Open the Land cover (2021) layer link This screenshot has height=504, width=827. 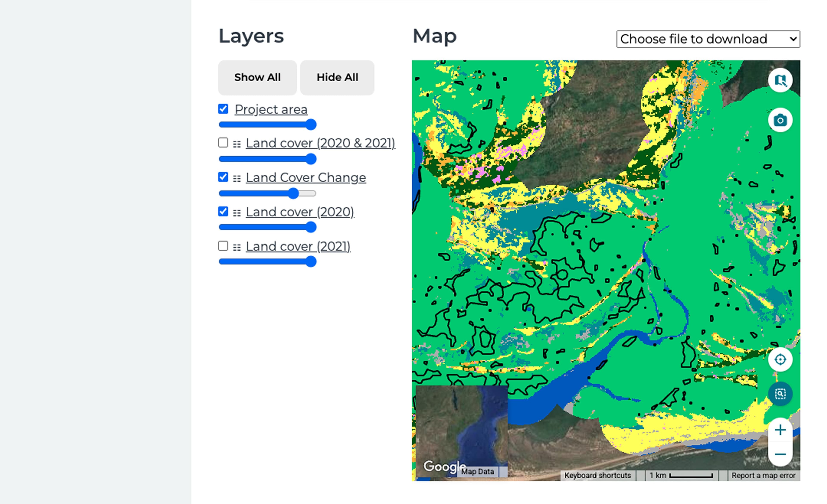coord(298,247)
